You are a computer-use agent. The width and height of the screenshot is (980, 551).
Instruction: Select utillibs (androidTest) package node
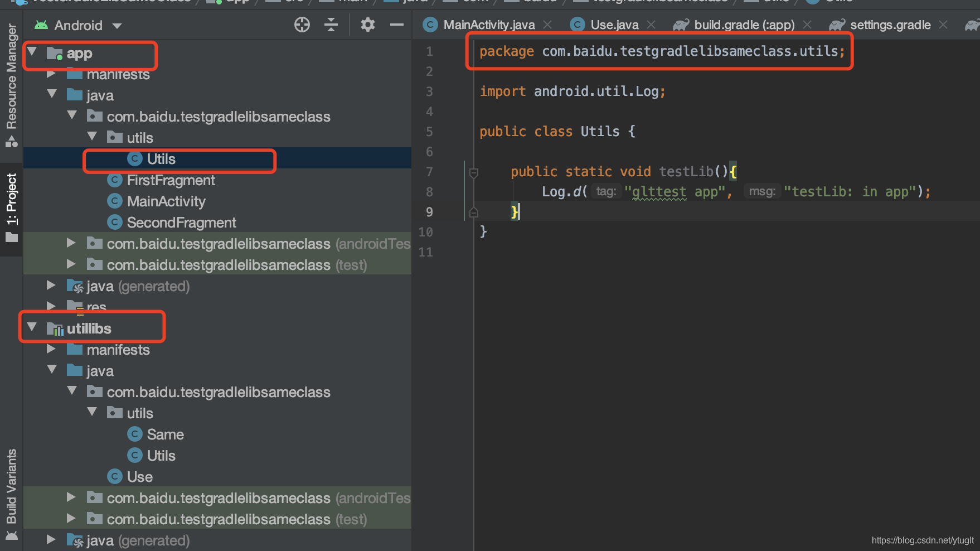pyautogui.click(x=259, y=498)
